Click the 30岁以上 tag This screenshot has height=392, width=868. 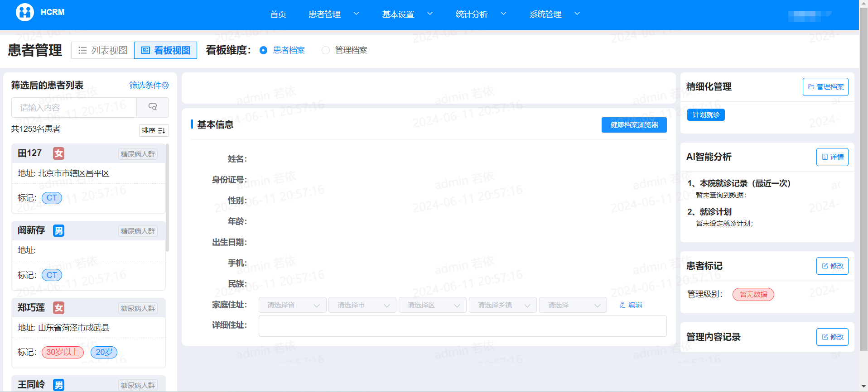63,352
